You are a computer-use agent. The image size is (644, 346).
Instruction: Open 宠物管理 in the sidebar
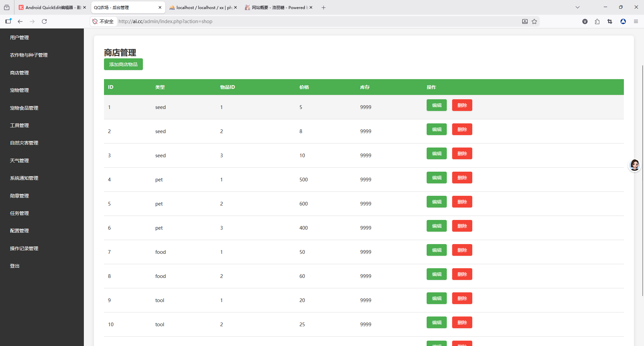pos(19,90)
